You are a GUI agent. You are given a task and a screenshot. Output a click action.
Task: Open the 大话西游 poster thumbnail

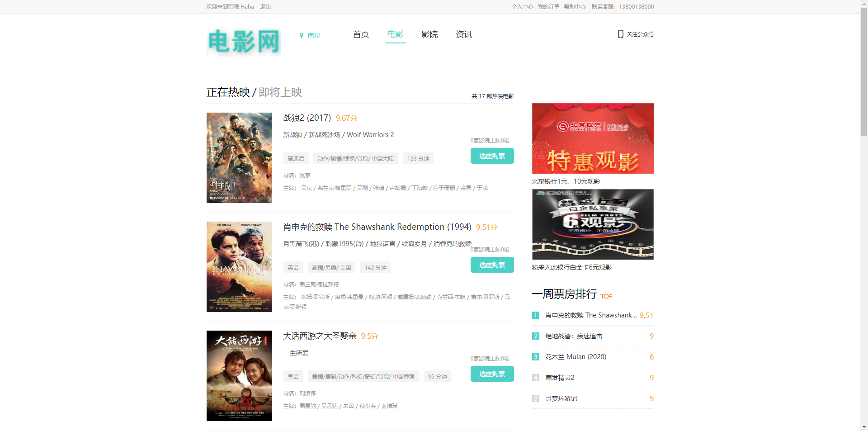(239, 376)
